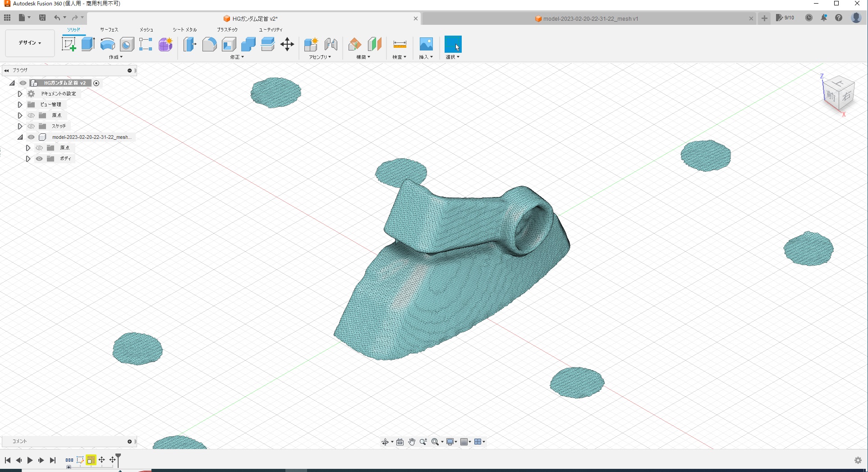Switch to model-2023-02-20-22-31-22_mesh v1 document tab
The height and width of the screenshot is (472, 868).
[590, 18]
